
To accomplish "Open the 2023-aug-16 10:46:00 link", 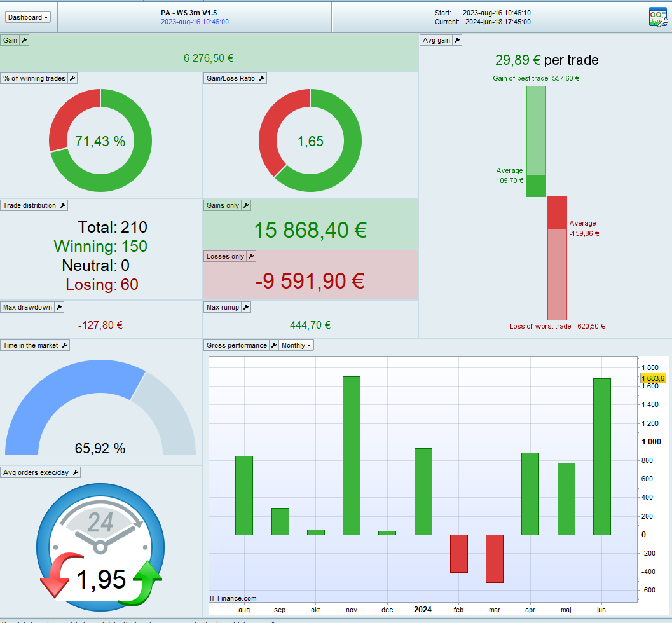I will tap(195, 22).
